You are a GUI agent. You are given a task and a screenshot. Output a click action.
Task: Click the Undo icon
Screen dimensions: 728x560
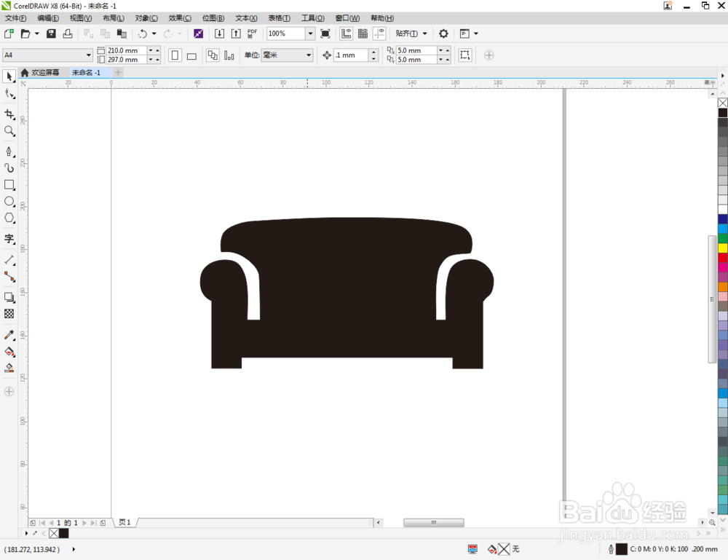coord(143,33)
